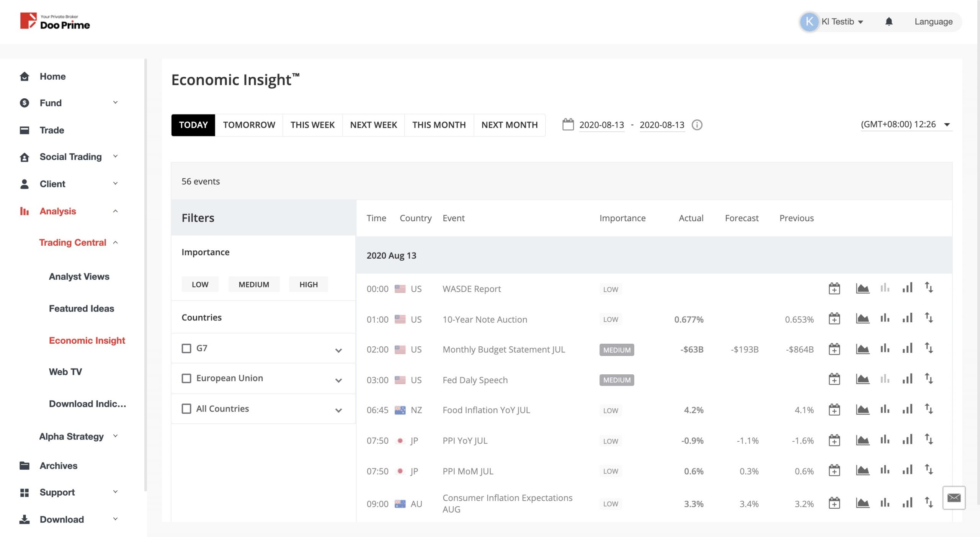980x537 pixels.
Task: Toggle the MEDIUM importance filter
Action: 254,284
